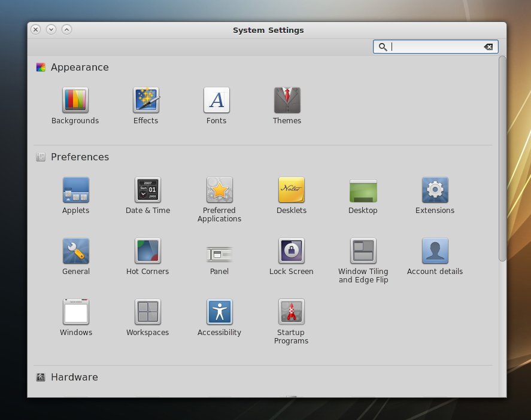Open the General settings wrench icon
Image resolution: width=531 pixels, height=420 pixels.
pyautogui.click(x=76, y=251)
